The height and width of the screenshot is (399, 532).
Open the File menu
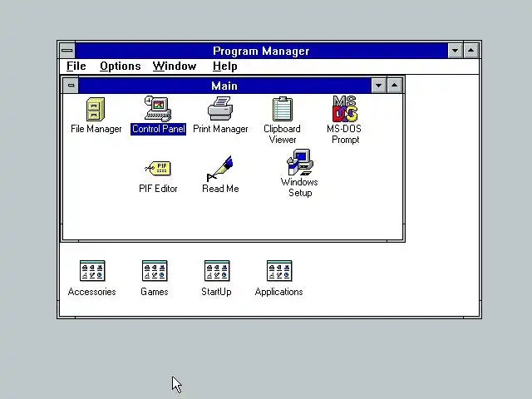click(x=76, y=66)
